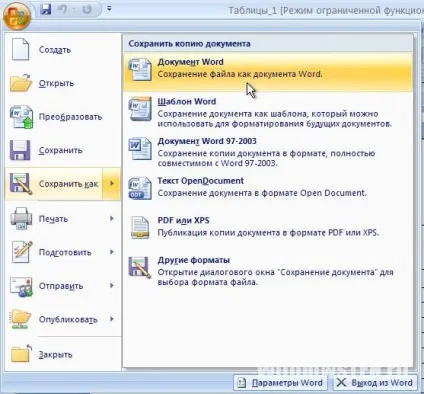Click the ODT icon for Текст OpenDocument
This screenshot has height=394, width=424.
tap(140, 189)
